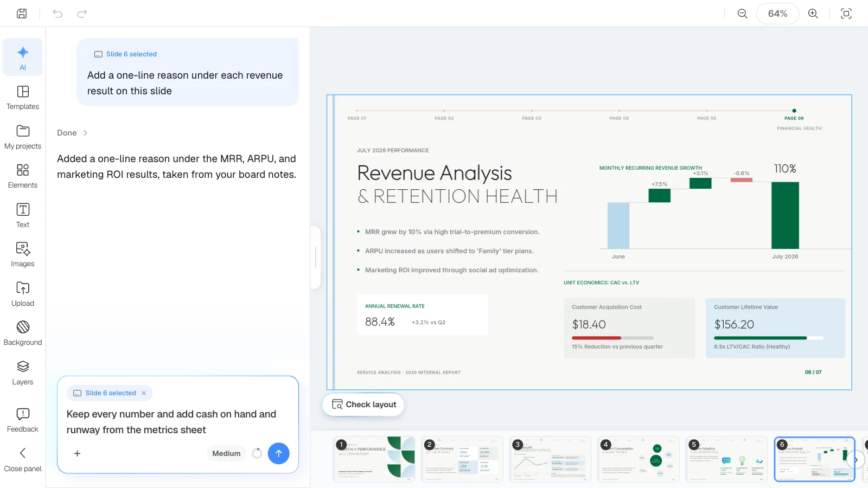
Task: Select the Marketing ROI improved bullet
Action: click(x=452, y=270)
